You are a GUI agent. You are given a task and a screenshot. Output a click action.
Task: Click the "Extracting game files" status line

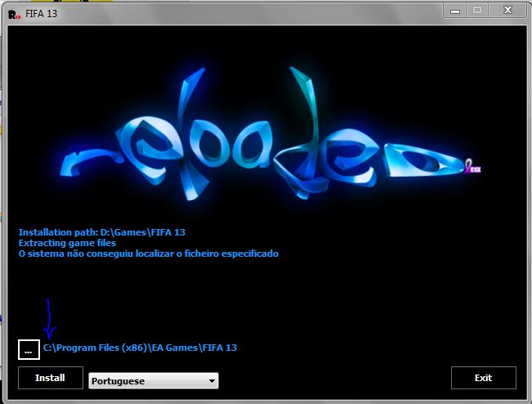[x=67, y=243]
